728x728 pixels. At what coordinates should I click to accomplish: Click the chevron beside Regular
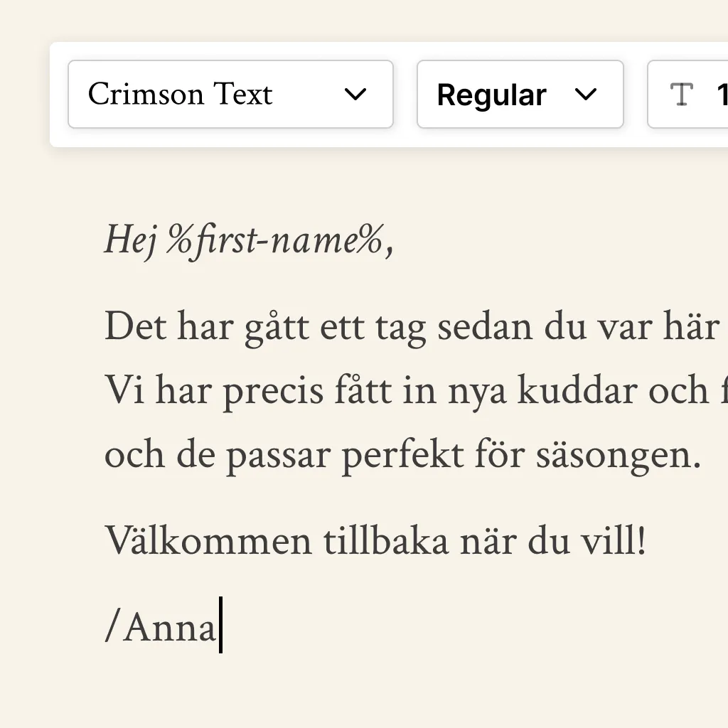click(587, 94)
